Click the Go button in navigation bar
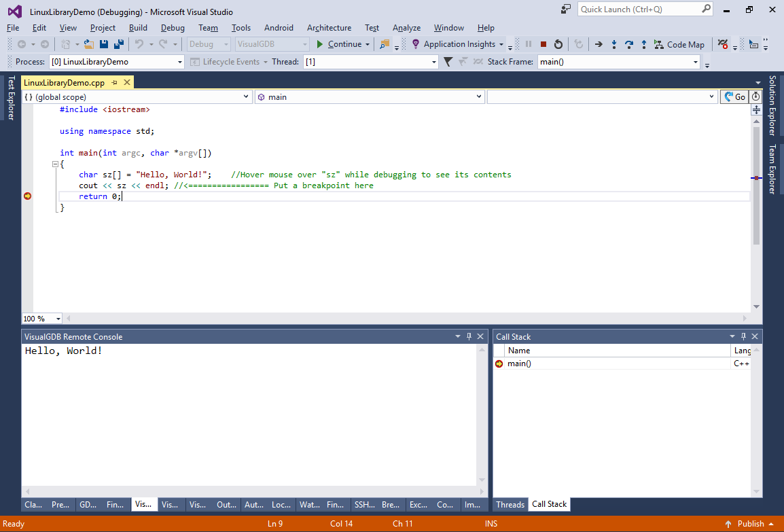 [x=734, y=96]
